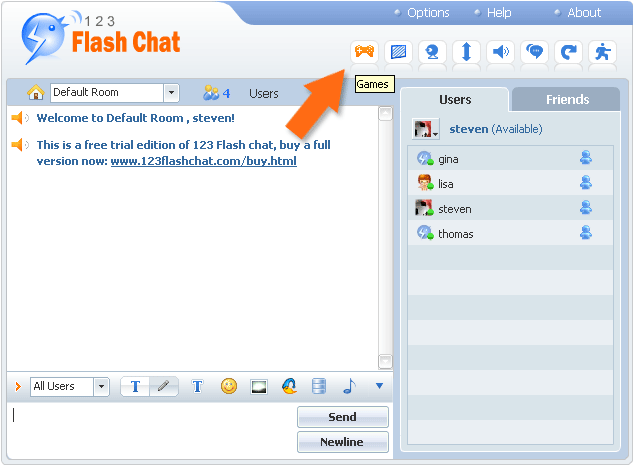Click the speech bubbles toolbar icon
The width and height of the screenshot is (634, 468).
click(x=535, y=52)
